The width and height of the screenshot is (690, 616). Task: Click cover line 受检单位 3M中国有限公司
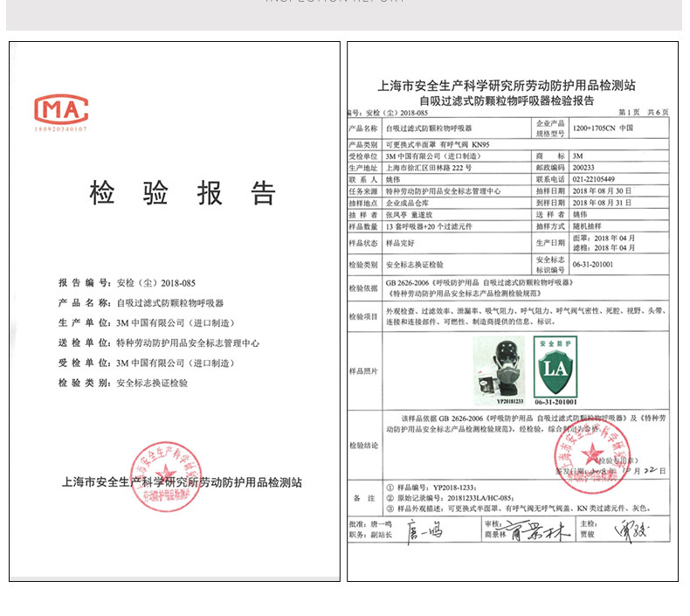click(x=147, y=363)
